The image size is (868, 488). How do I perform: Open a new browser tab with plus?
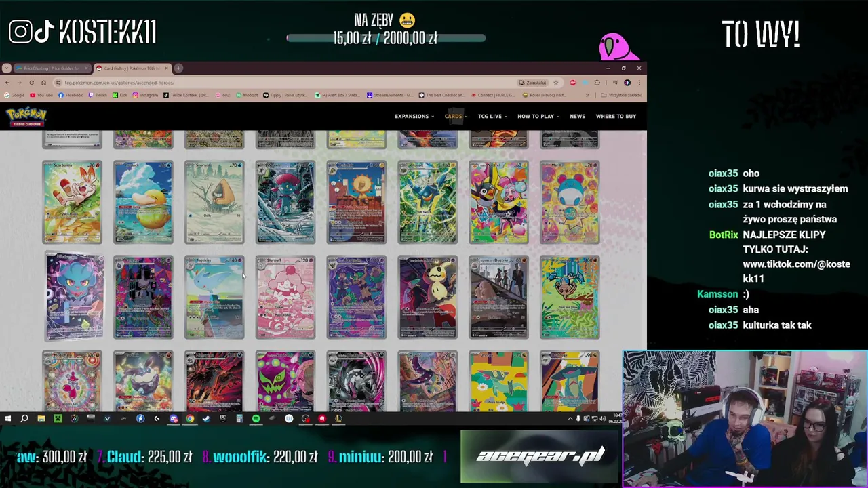178,68
